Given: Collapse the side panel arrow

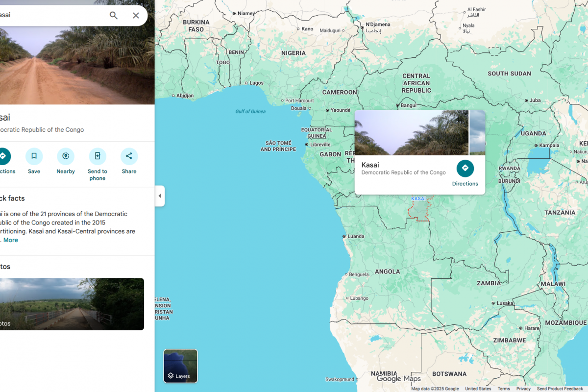Looking at the screenshot, I should click(x=160, y=196).
